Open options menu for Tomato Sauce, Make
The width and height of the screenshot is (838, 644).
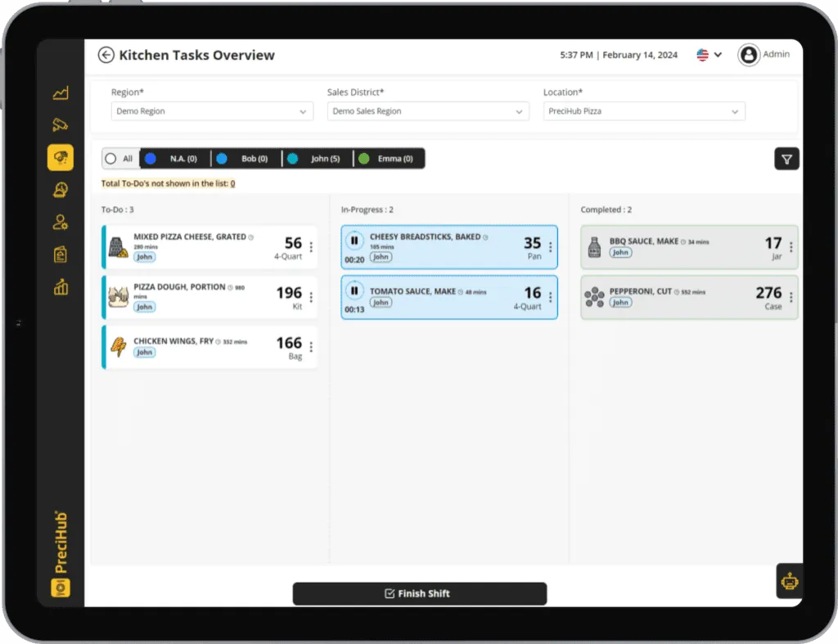[x=551, y=296]
